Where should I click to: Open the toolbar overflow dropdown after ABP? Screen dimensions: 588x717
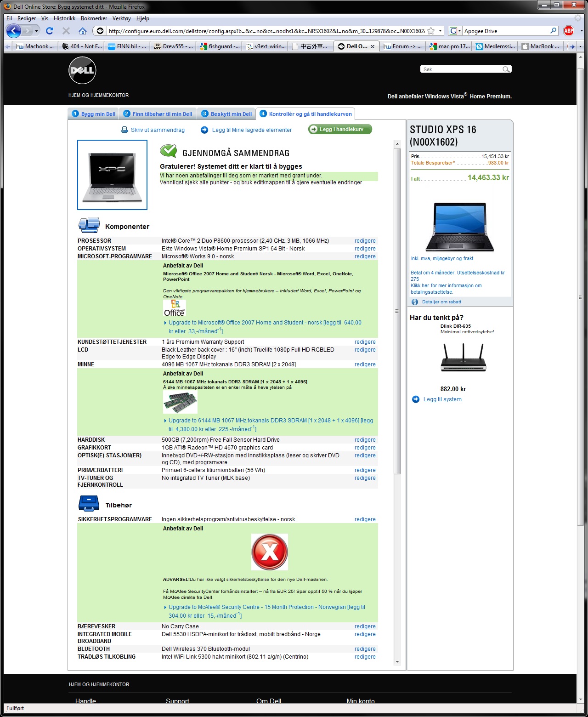(x=582, y=31)
